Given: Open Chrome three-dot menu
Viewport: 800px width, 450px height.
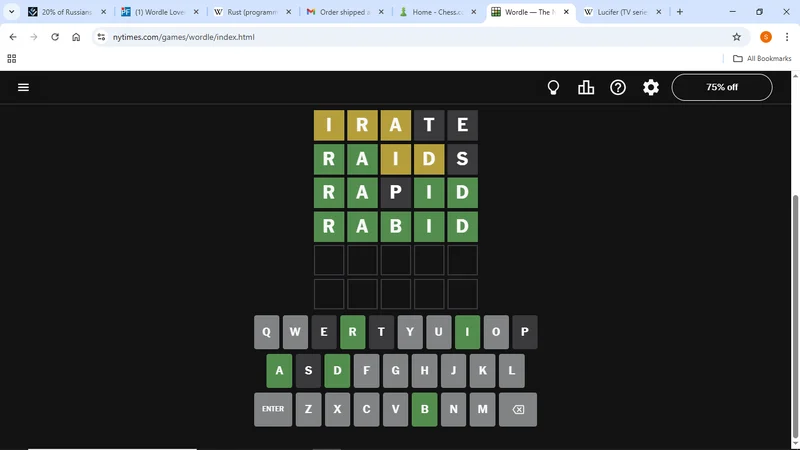Looking at the screenshot, I should point(787,37).
